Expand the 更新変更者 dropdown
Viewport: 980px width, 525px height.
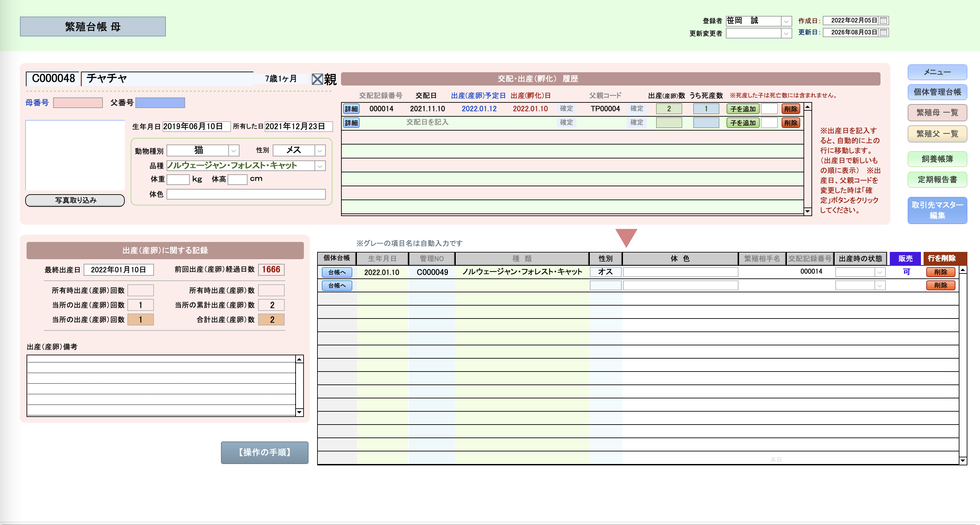coord(786,33)
